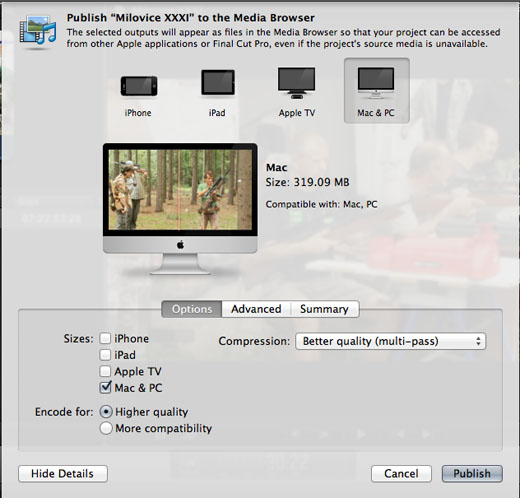Select the iPhone device icon
This screenshot has height=498, width=520.
(139, 86)
